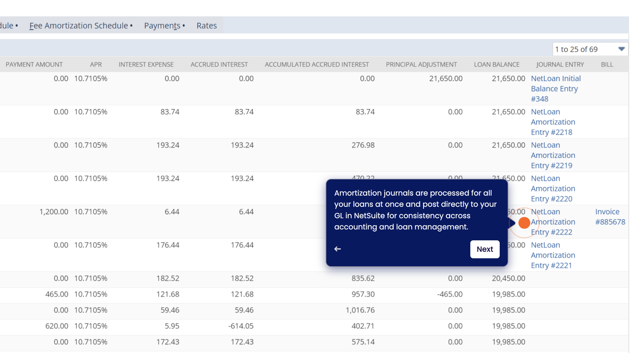
Task: Switch to Fee Amortization Schedule tab
Action: (x=78, y=26)
